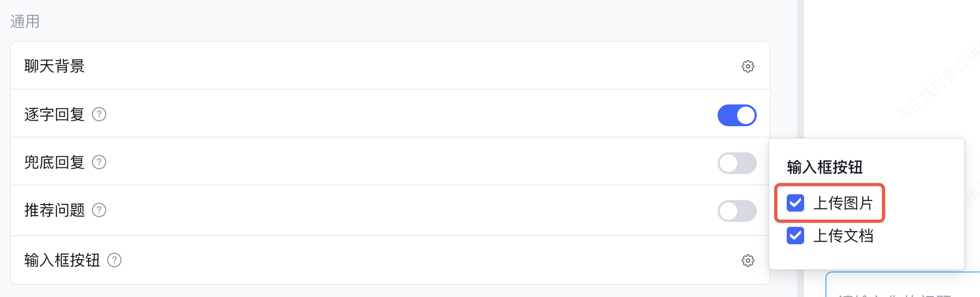980x297 pixels.
Task: Click help icon beside 兜底回复
Action: [99, 162]
